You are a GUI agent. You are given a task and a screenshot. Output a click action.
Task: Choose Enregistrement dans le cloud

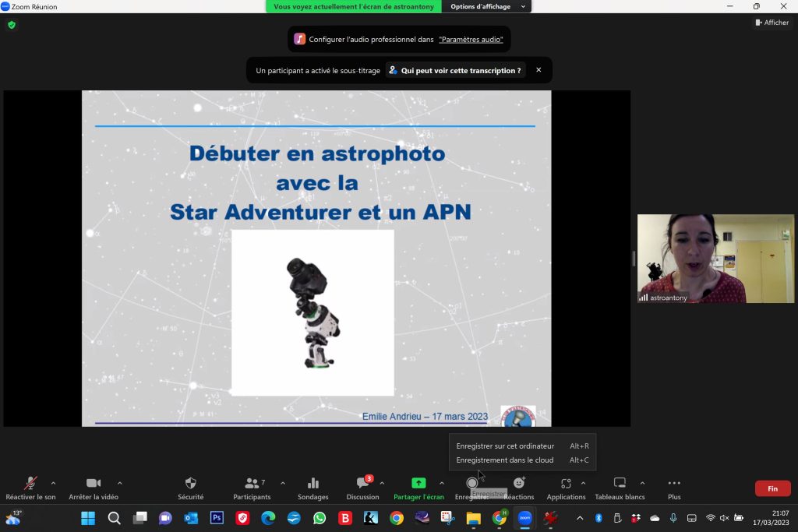click(x=523, y=460)
